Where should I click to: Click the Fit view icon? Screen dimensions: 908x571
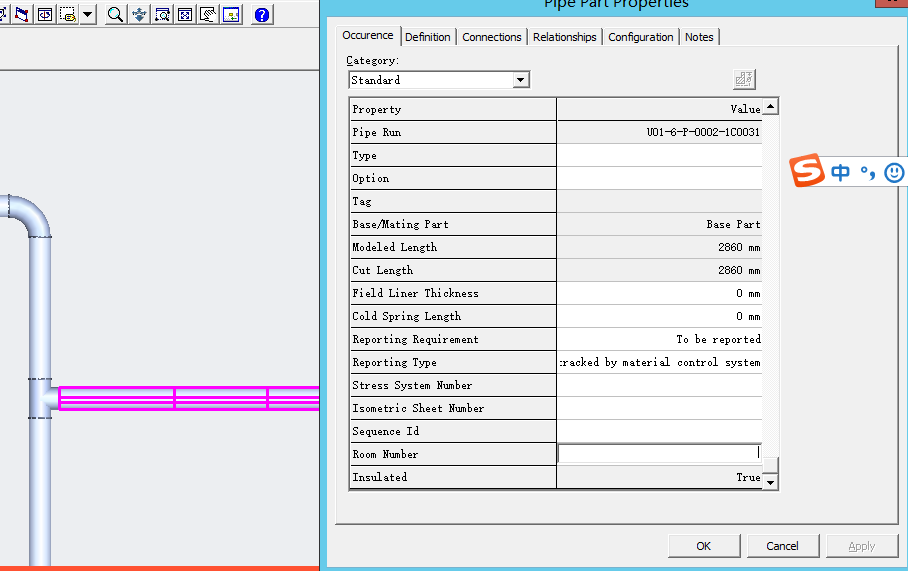(185, 14)
